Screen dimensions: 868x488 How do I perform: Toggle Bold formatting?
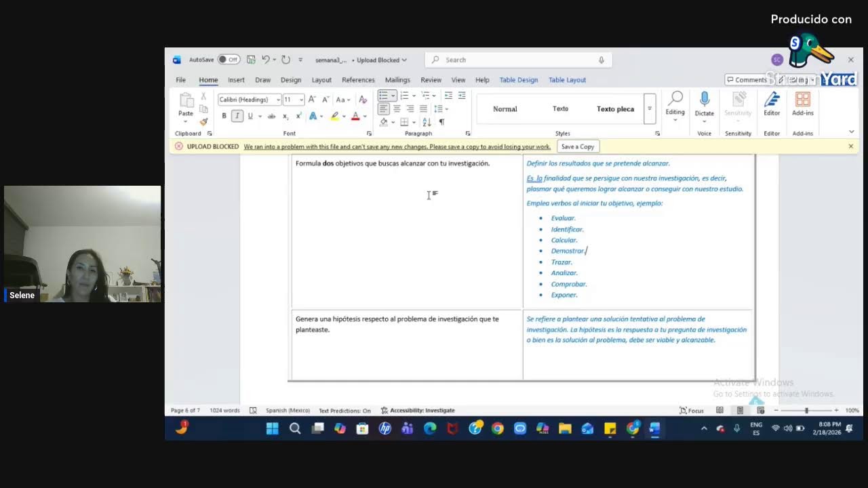(224, 116)
